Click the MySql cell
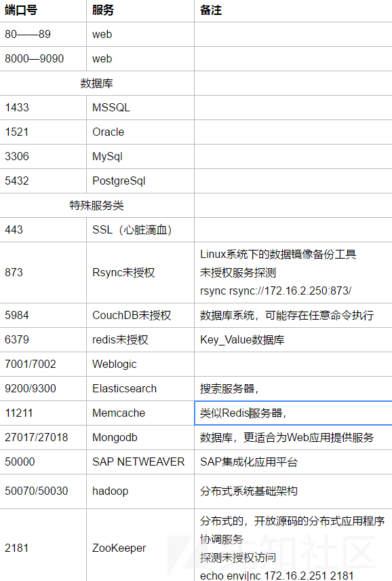The width and height of the screenshot is (392, 581). click(140, 156)
